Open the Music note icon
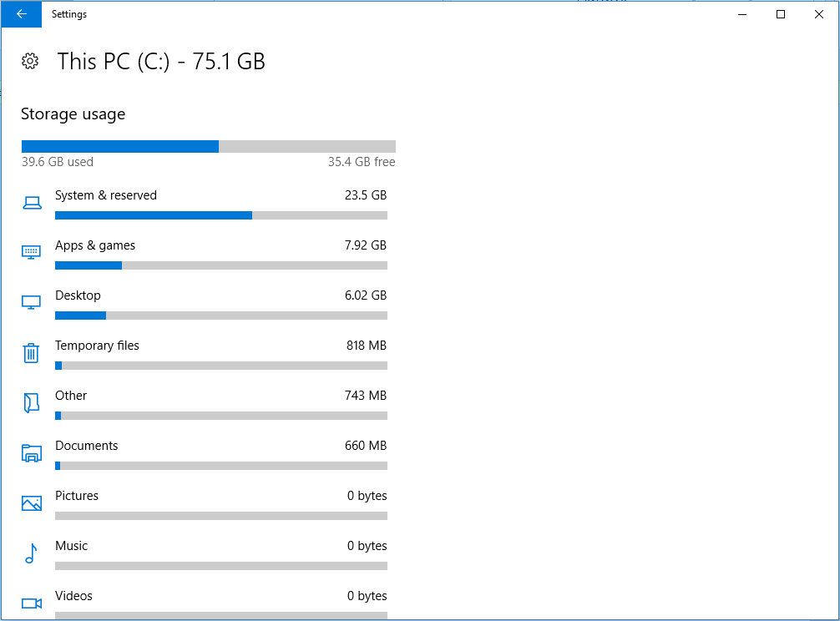Image resolution: width=840 pixels, height=621 pixels. point(31,553)
